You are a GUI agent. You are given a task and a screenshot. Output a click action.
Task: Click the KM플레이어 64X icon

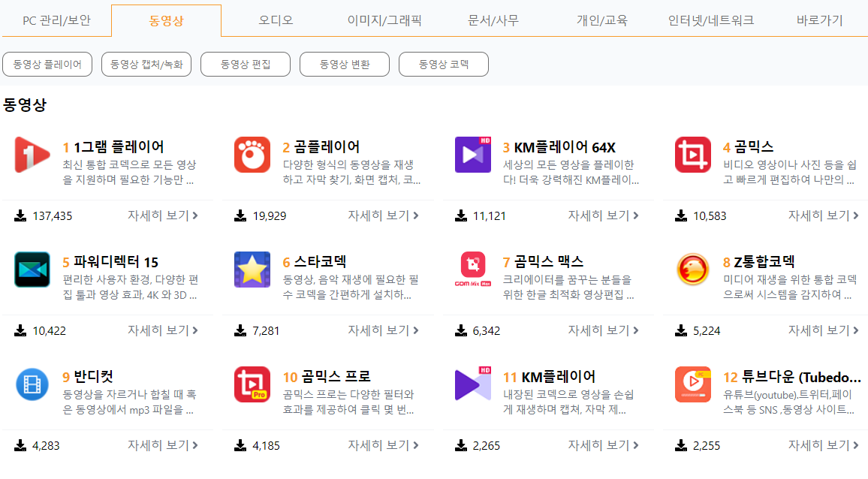coord(473,155)
